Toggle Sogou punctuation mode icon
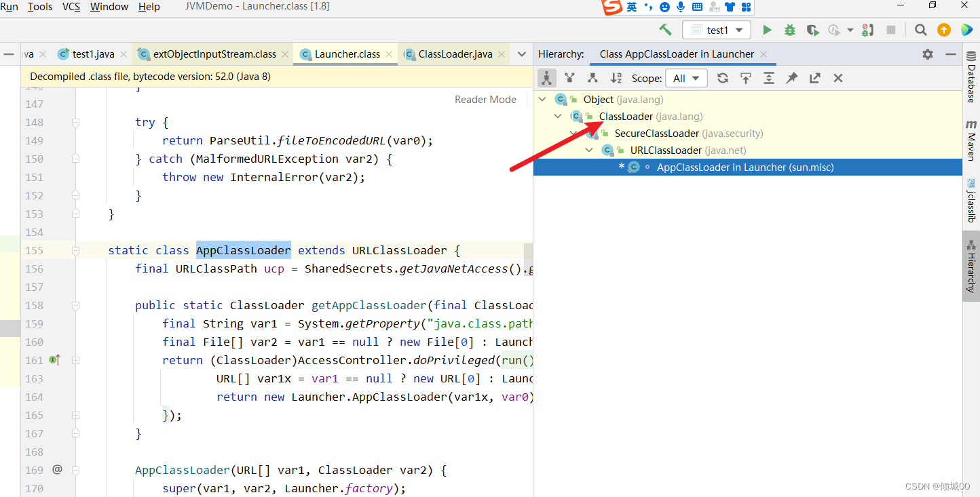This screenshot has height=497, width=980. click(648, 7)
